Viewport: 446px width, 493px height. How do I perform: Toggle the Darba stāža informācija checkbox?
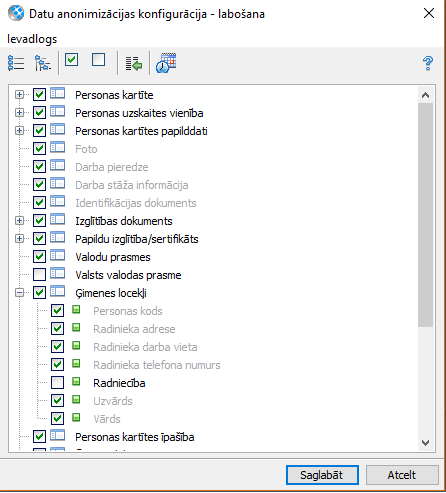pos(39,185)
